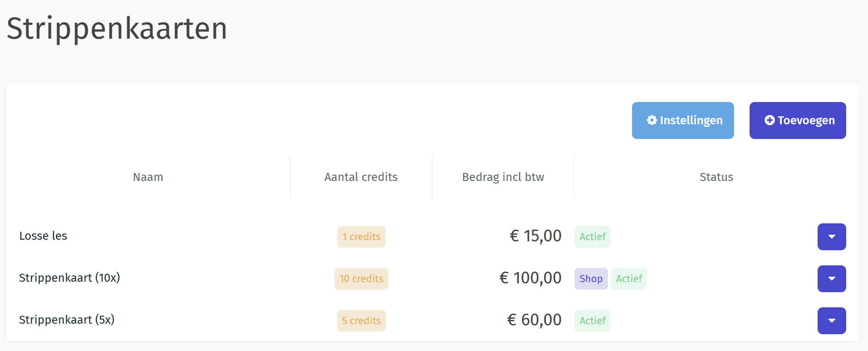Open dropdown for Strippenkaart (10x) row

point(831,279)
